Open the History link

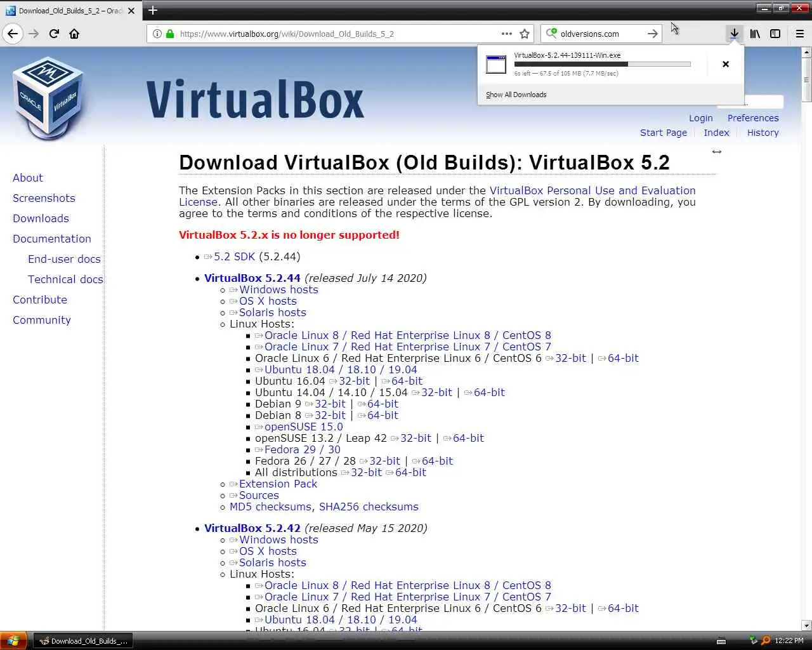pyautogui.click(x=763, y=133)
